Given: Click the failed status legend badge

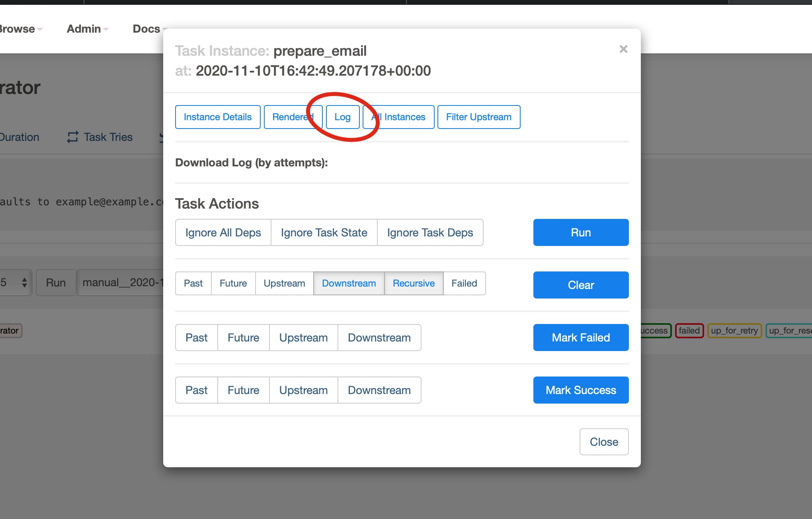Looking at the screenshot, I should tap(689, 330).
